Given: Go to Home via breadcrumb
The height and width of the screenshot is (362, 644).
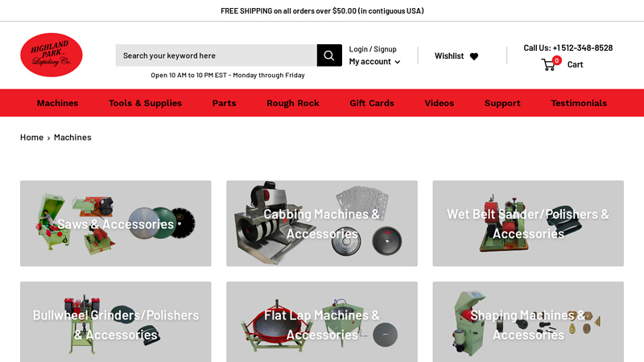Looking at the screenshot, I should [x=31, y=138].
